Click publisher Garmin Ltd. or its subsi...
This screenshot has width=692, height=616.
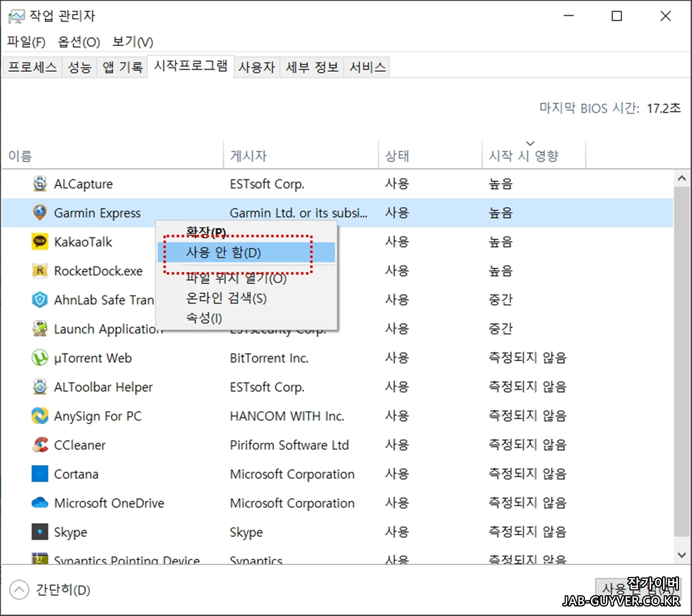click(x=299, y=213)
